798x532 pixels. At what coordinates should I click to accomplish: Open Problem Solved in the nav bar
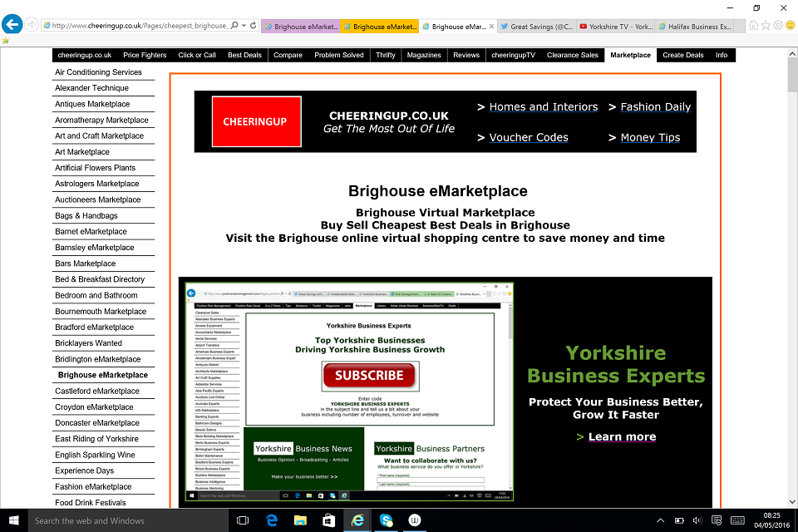pyautogui.click(x=339, y=55)
